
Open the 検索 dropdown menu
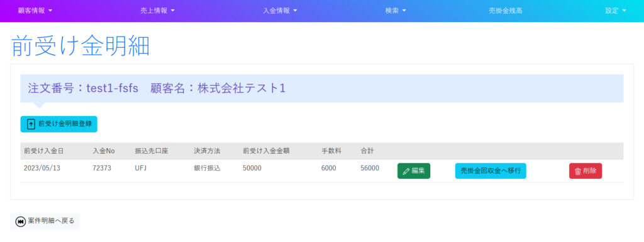click(396, 11)
